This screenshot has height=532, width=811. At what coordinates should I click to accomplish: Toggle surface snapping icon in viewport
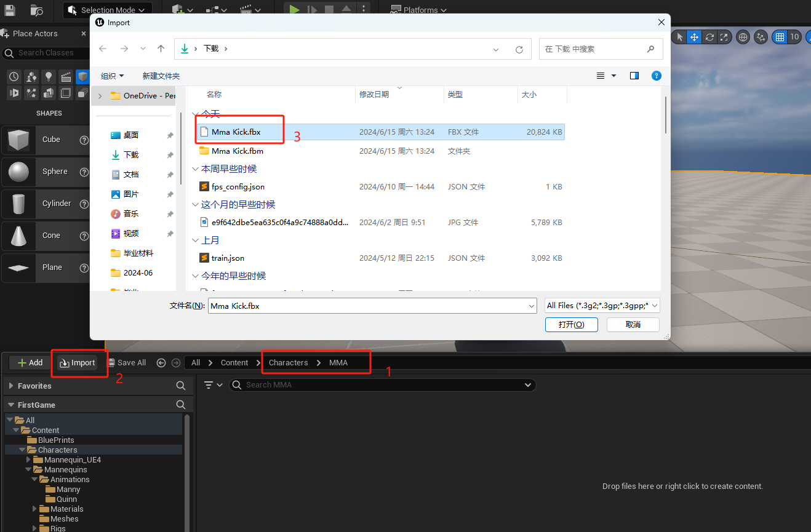pyautogui.click(x=761, y=37)
